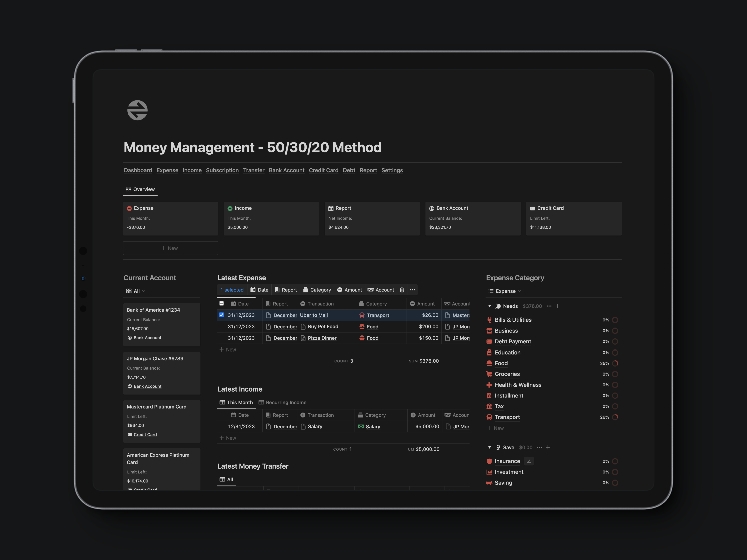Click New button under overview cards
The width and height of the screenshot is (747, 560).
tap(171, 248)
